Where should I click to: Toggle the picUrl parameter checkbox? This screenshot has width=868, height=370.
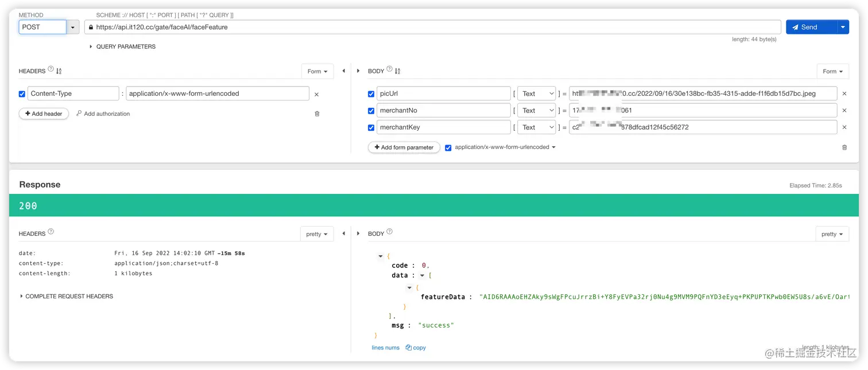coord(371,94)
